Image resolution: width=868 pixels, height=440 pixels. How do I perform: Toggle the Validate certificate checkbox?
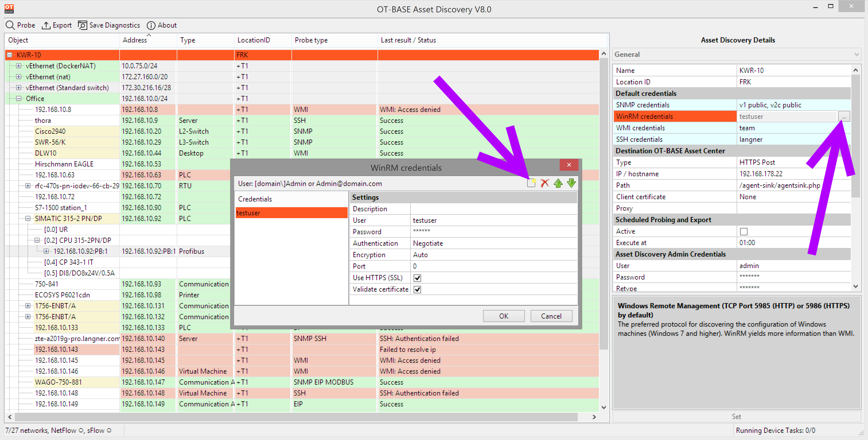(x=417, y=289)
